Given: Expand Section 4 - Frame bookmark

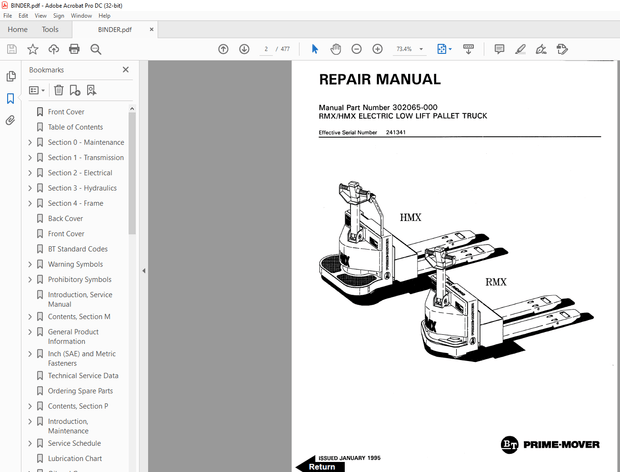Looking at the screenshot, I should (x=30, y=203).
